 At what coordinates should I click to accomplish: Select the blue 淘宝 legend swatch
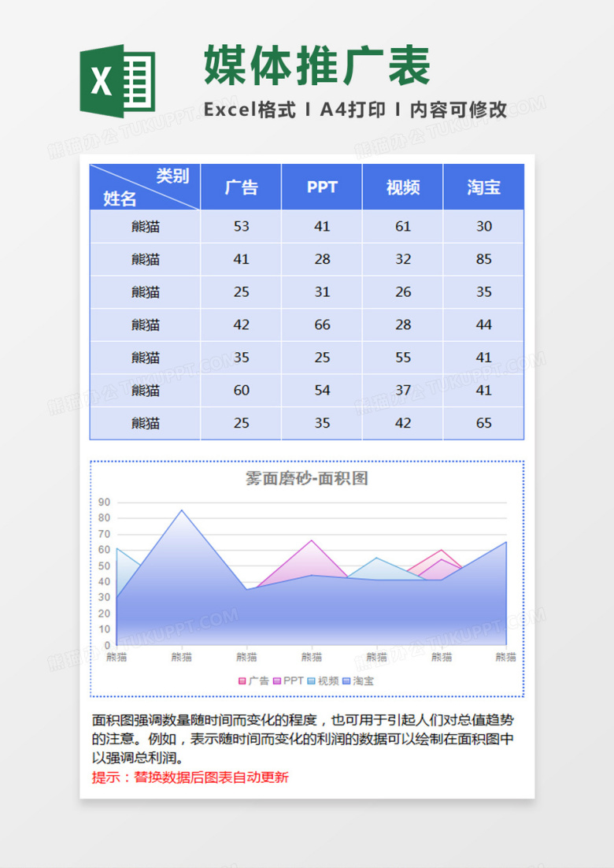347,681
